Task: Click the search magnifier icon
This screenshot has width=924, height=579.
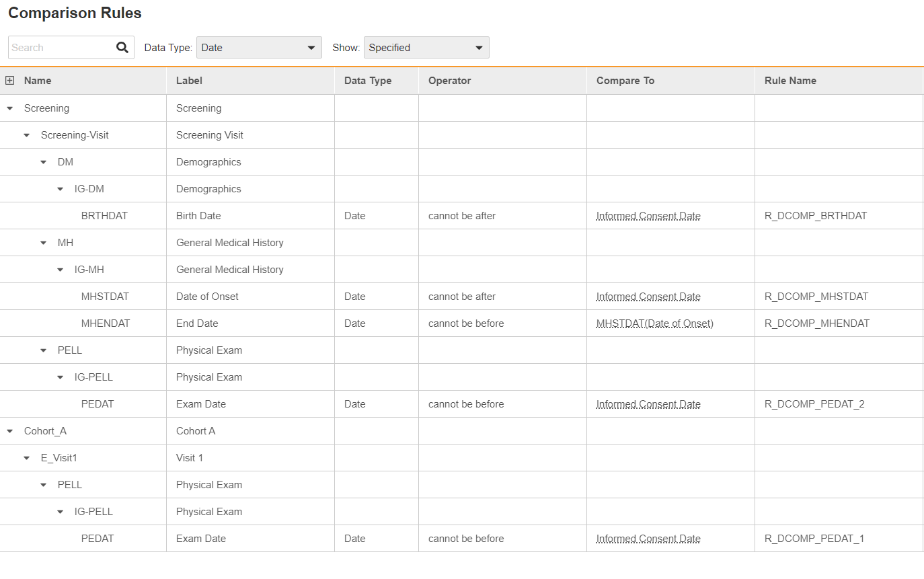Action: (122, 48)
